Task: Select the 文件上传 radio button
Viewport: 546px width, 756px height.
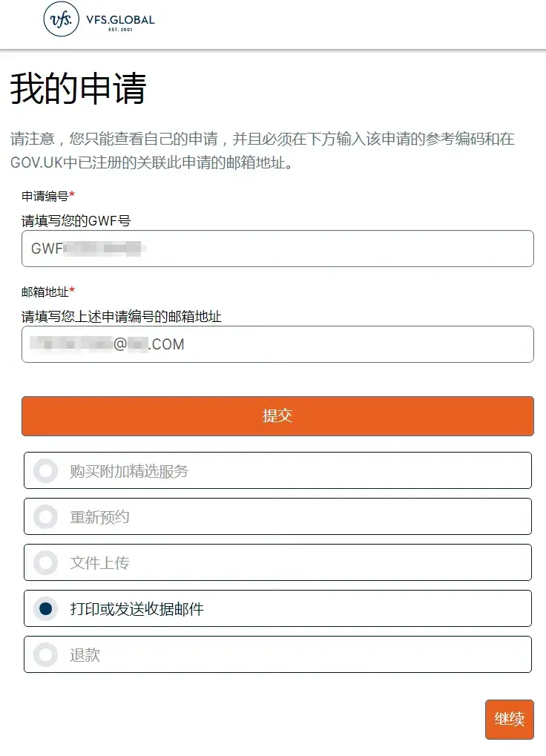Action: tap(46, 562)
